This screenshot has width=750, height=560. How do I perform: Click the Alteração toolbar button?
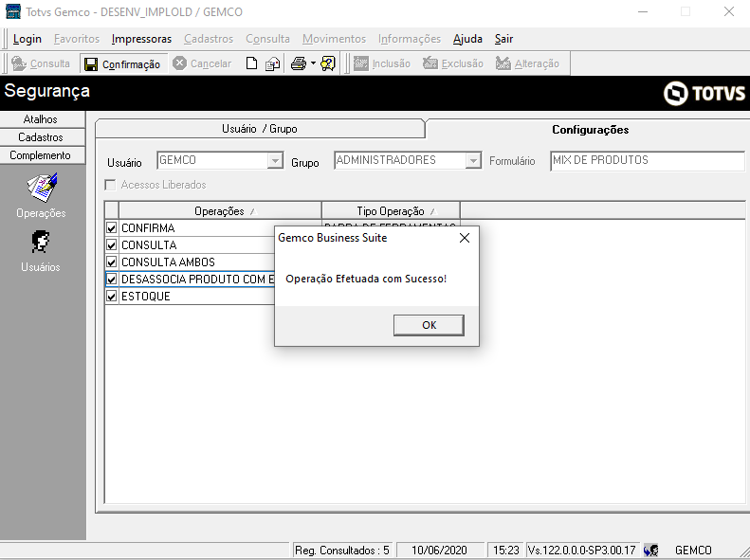527,63
